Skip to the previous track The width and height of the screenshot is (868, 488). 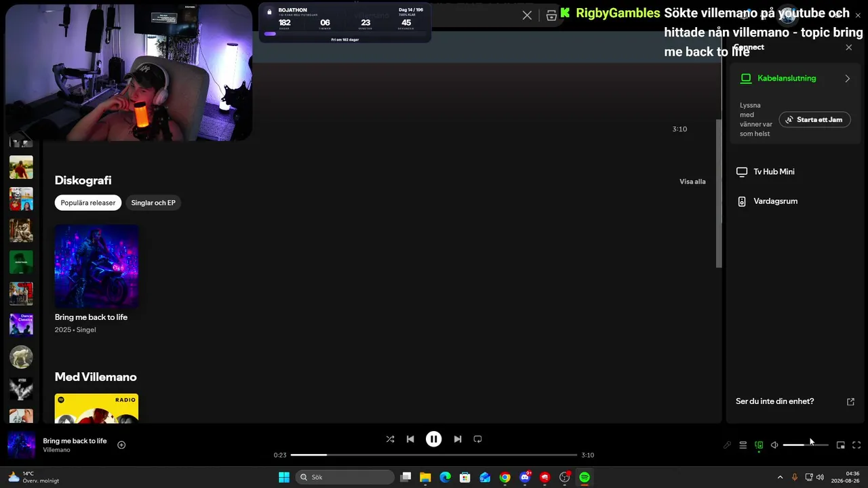(410, 439)
